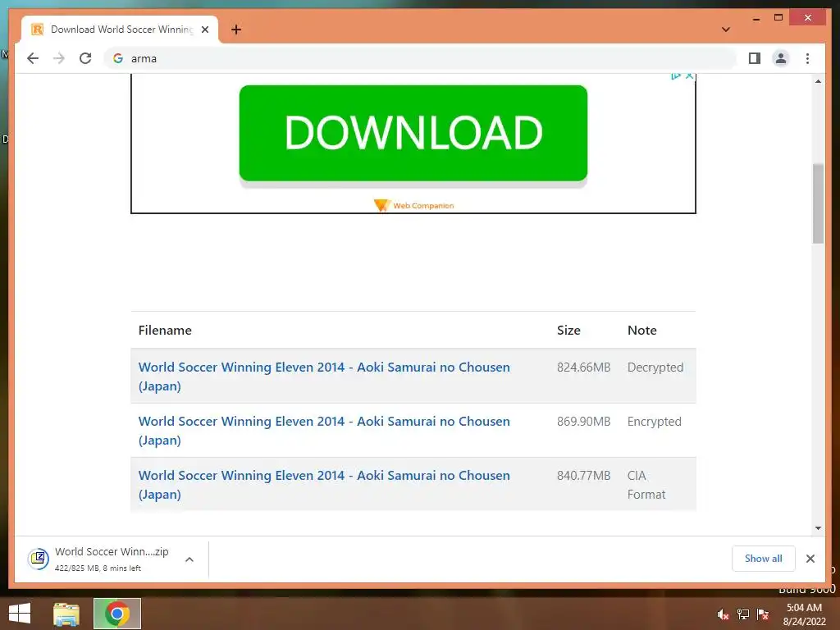Image resolution: width=840 pixels, height=630 pixels.
Task: Open Chrome's three-dot menu
Action: 807,58
